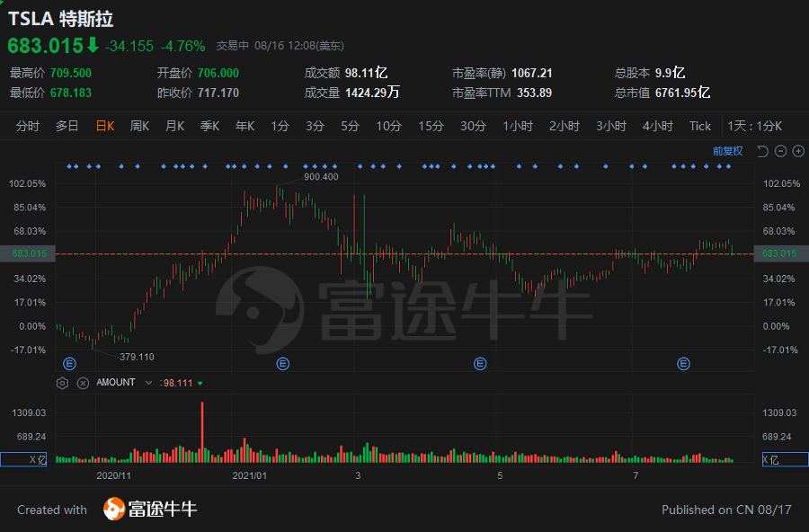Click the 2020/11 date axis label
809x532 pixels.
(113, 475)
